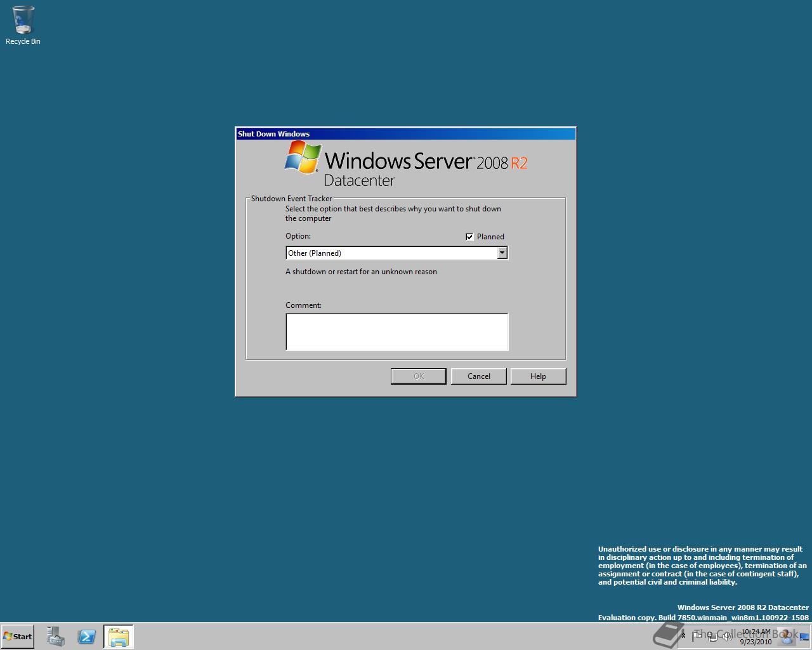The width and height of the screenshot is (812, 650).
Task: Click the user picture in the taskbar
Action: [787, 636]
